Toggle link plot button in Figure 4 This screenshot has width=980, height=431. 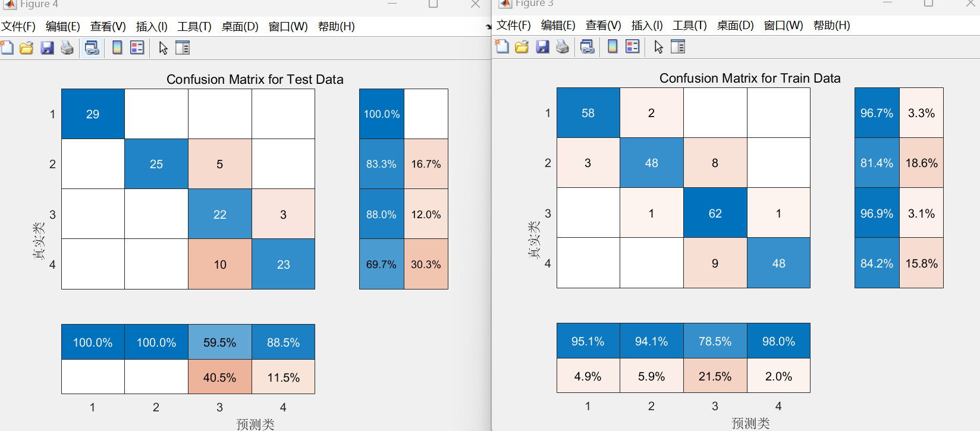[x=92, y=48]
